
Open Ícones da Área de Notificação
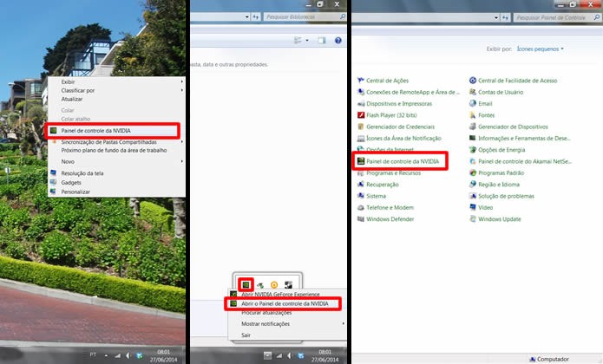click(x=403, y=138)
